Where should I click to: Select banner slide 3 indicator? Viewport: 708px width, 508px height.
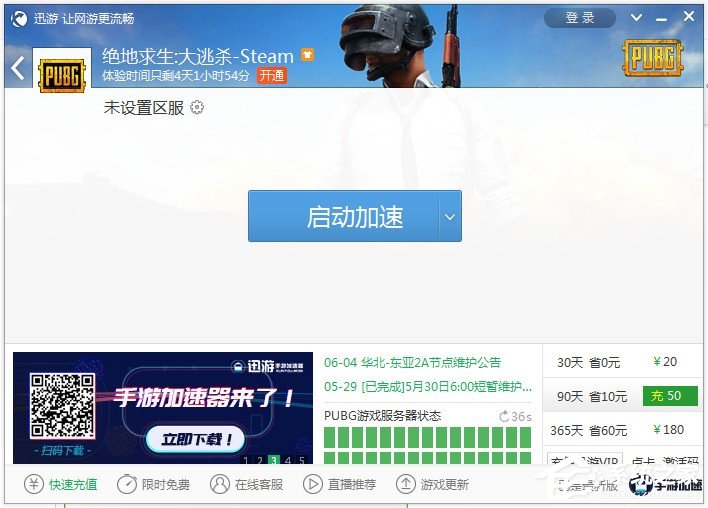(273, 460)
